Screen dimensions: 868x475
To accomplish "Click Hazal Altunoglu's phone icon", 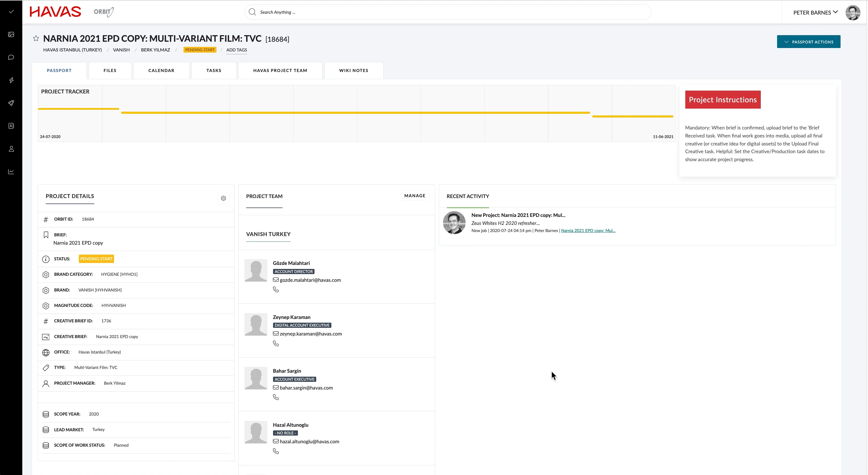I will tap(276, 451).
